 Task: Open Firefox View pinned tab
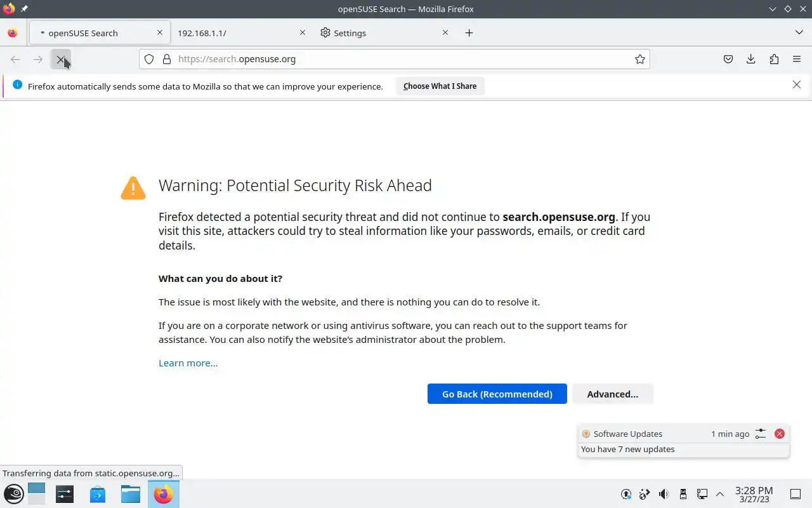coord(13,33)
